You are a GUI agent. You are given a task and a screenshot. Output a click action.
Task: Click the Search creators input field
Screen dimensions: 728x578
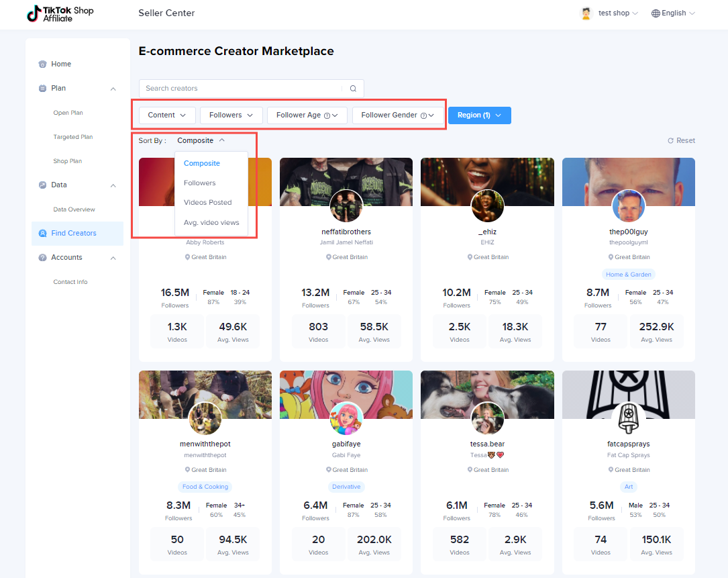tap(251, 89)
